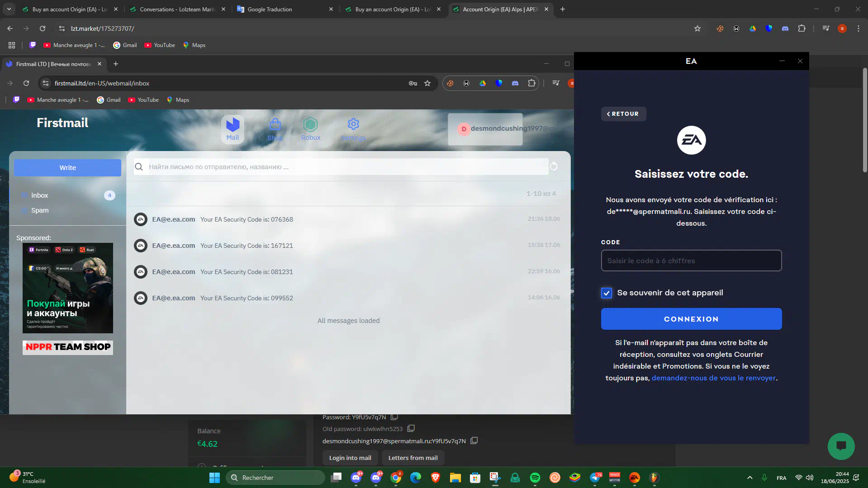
Task: Click the lzt.market page vertical scrollbar
Action: [x=864, y=120]
